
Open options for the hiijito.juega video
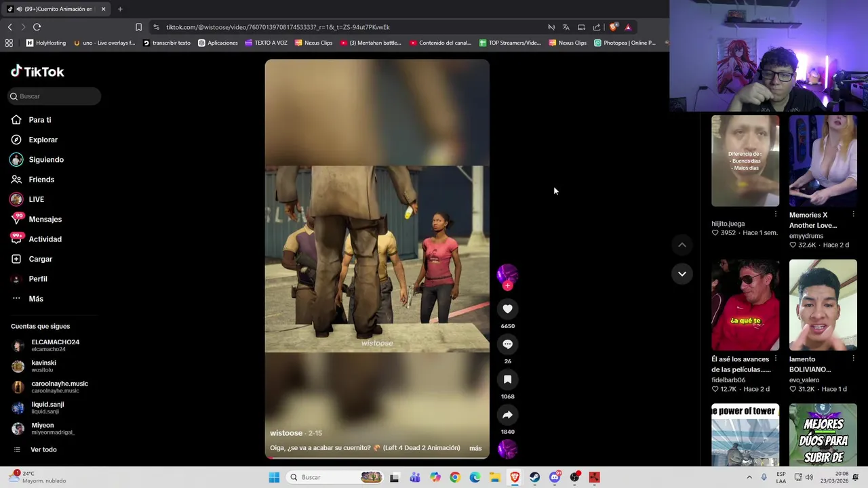click(776, 214)
